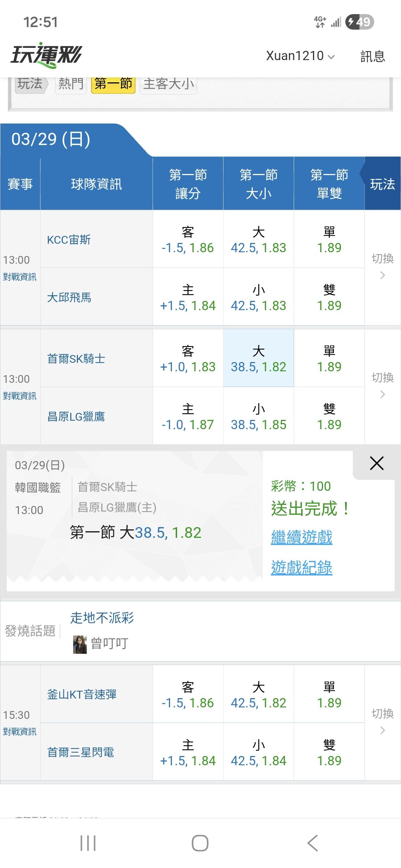Open 訊息 messages
The image size is (401, 868).
coord(372,56)
